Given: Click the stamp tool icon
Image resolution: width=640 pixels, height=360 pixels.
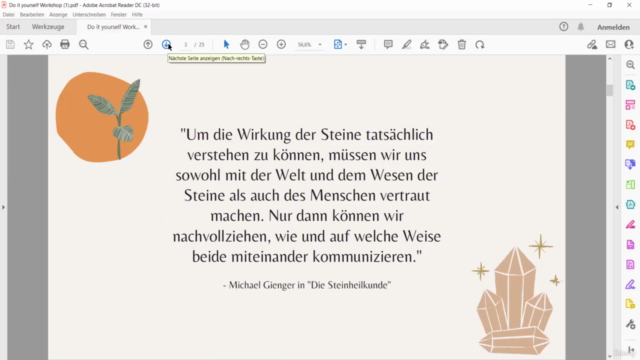Looking at the screenshot, I should (x=443, y=44).
